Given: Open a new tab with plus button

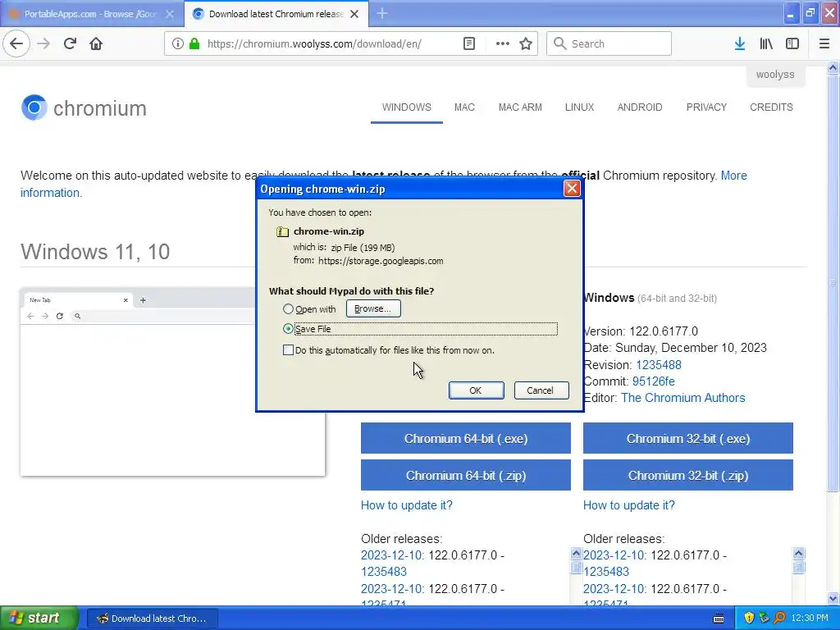Looking at the screenshot, I should tap(382, 13).
